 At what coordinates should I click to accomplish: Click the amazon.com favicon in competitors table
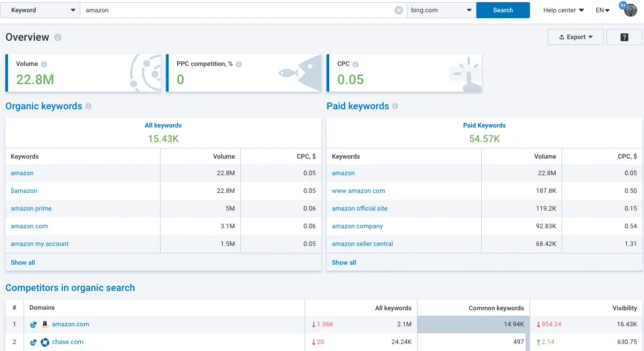click(x=45, y=324)
